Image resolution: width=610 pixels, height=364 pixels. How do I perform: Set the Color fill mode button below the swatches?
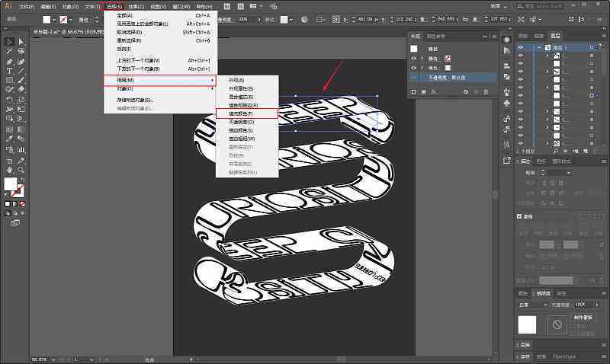(8, 203)
